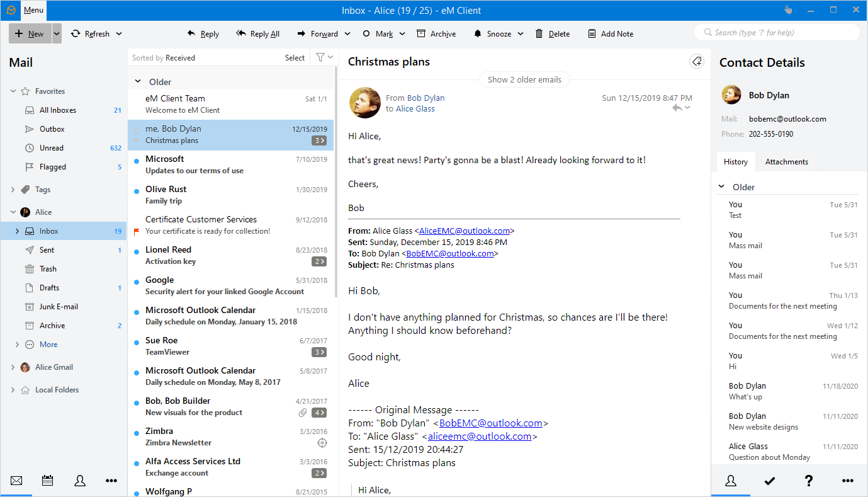Toggle unread dot on Olive Rust email
The width and height of the screenshot is (868, 497).
pyautogui.click(x=137, y=191)
